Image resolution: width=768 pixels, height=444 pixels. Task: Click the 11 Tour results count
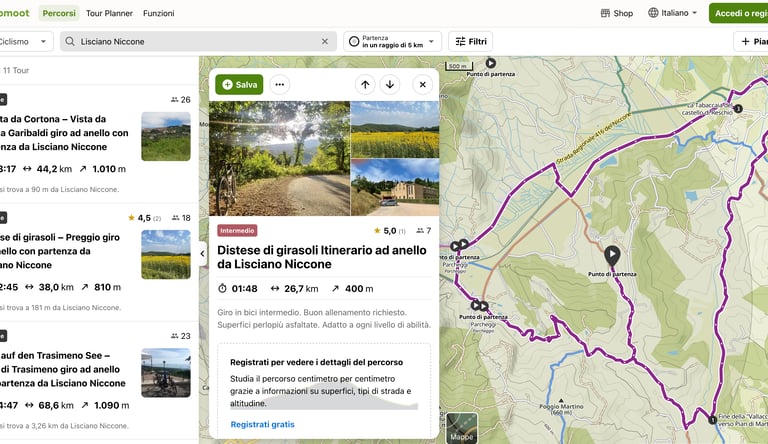click(16, 71)
